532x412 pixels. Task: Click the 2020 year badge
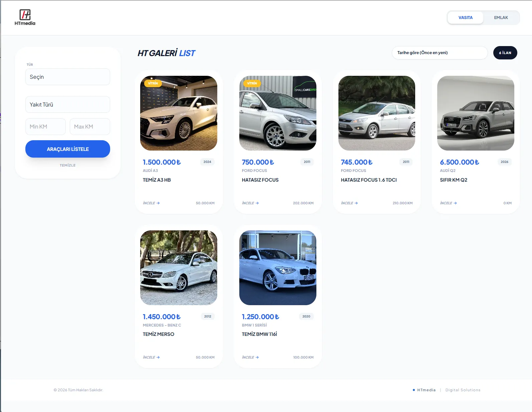click(306, 317)
